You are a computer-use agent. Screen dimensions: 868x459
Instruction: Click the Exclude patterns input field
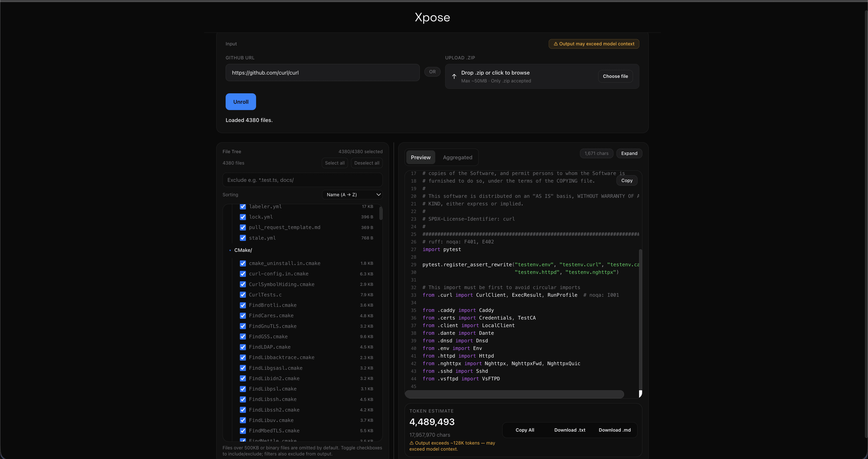302,180
